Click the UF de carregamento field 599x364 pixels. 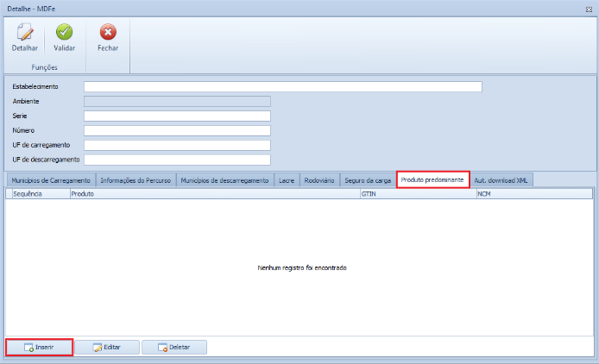[177, 145]
